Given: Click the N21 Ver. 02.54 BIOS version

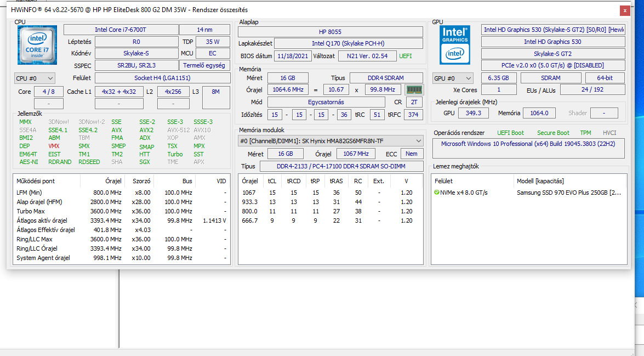Looking at the screenshot, I should (x=367, y=56).
